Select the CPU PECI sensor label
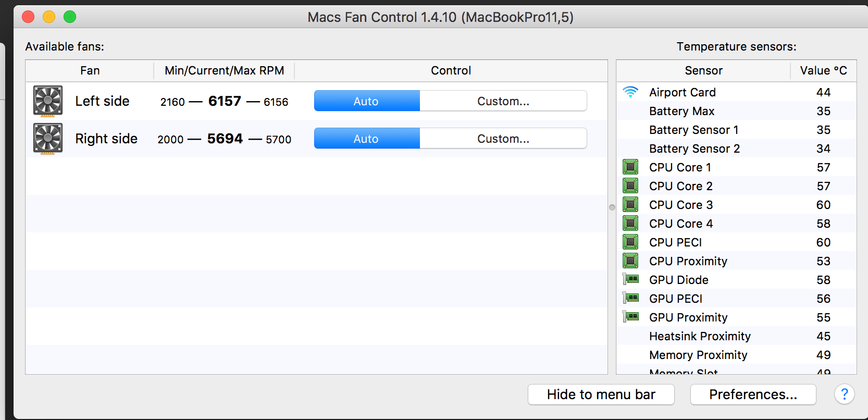Image resolution: width=868 pixels, height=420 pixels. coord(675,242)
